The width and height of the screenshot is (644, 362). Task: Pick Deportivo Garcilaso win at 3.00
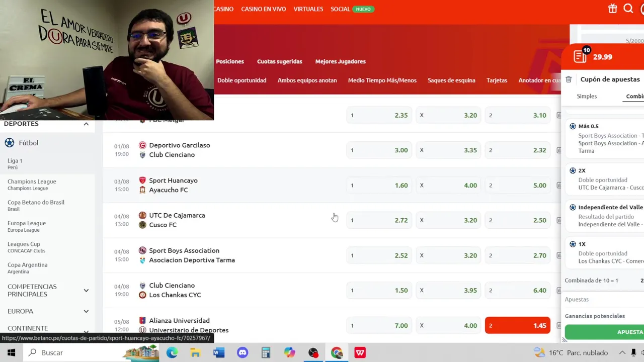pos(379,150)
